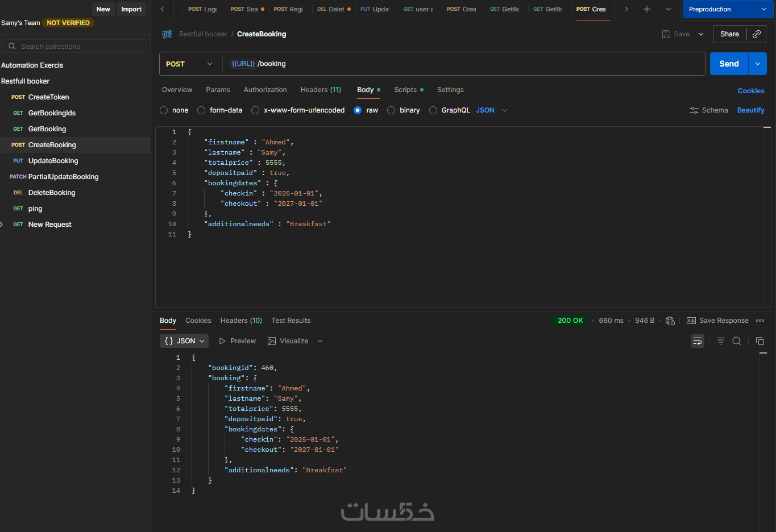Select the binary body type
The image size is (776, 532).
click(391, 110)
